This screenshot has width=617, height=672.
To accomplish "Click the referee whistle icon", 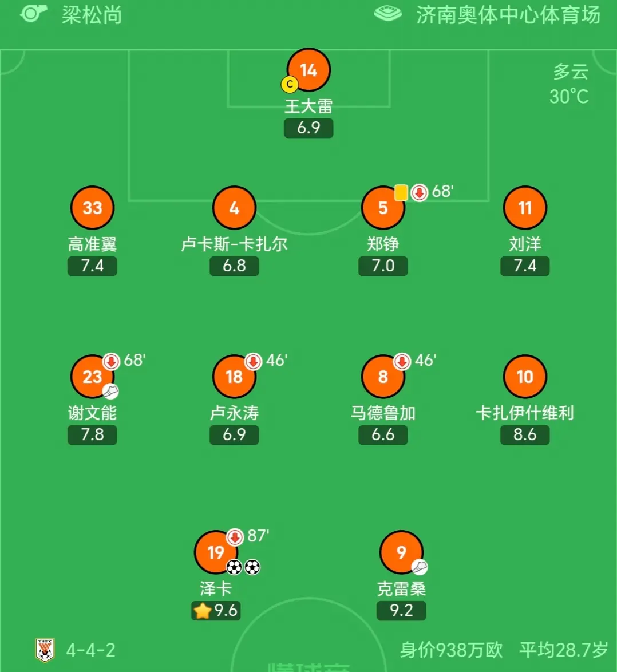I will [33, 13].
